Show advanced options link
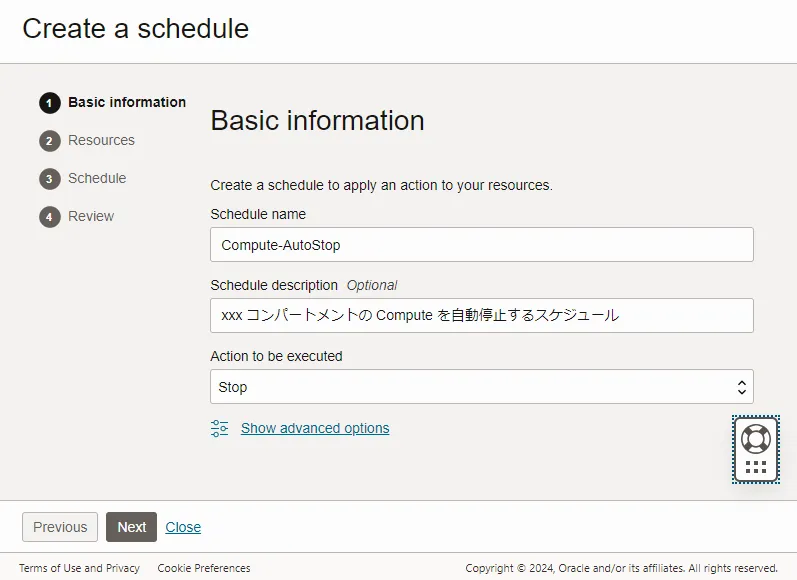Image resolution: width=797 pixels, height=580 pixels. pyautogui.click(x=315, y=429)
